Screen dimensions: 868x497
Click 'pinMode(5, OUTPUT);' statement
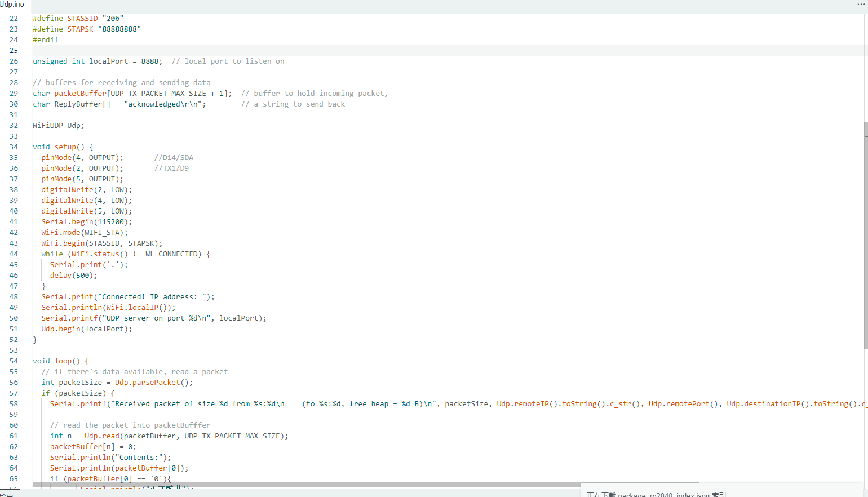82,179
